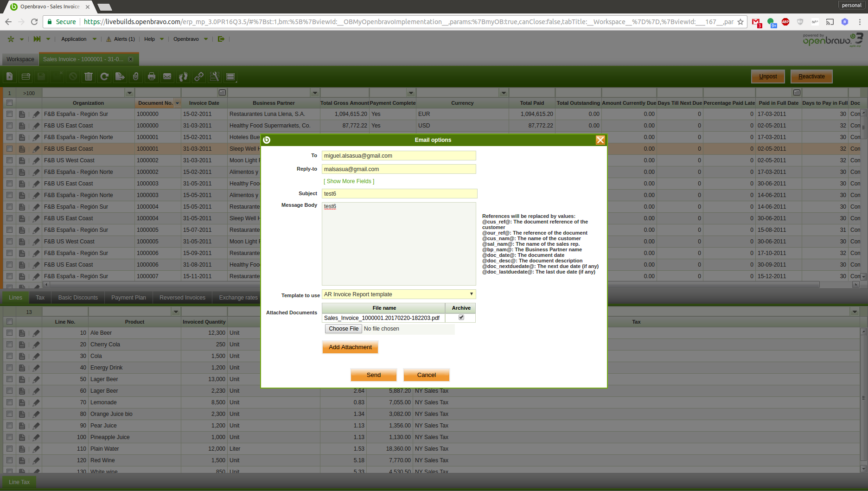Viewport: 868px width, 491px height.
Task: Click the chain linked items icon
Action: coord(199,77)
